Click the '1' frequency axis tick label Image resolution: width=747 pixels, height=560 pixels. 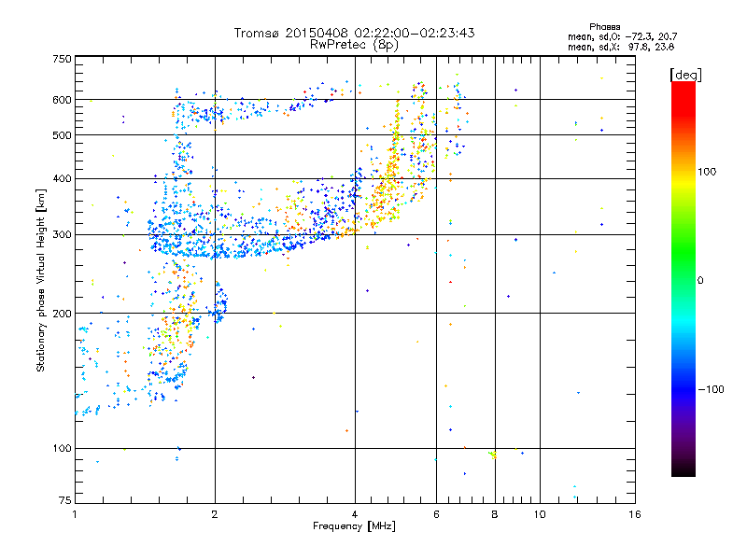point(75,514)
